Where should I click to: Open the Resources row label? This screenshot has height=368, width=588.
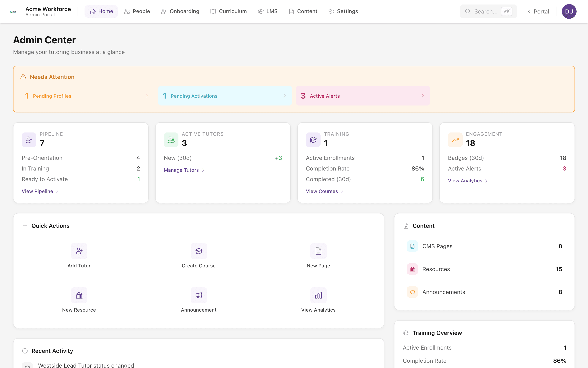click(436, 269)
